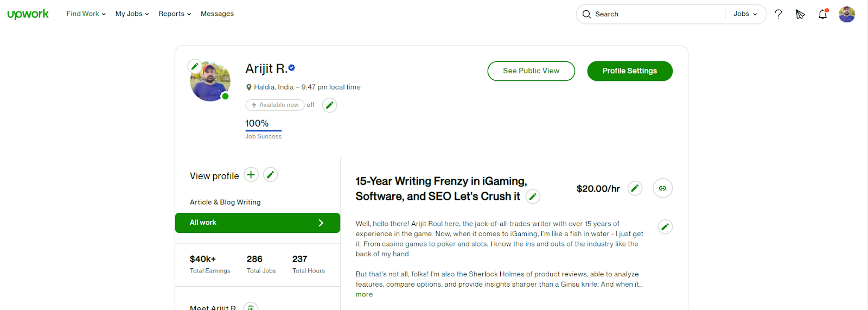Edit the hourly rate pencil icon
The height and width of the screenshot is (310, 868).
point(635,188)
